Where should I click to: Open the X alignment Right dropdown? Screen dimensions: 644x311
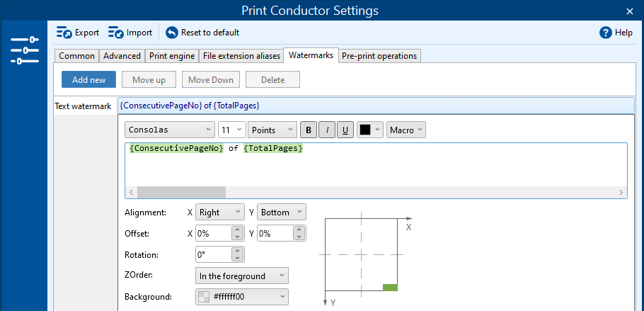[219, 213]
